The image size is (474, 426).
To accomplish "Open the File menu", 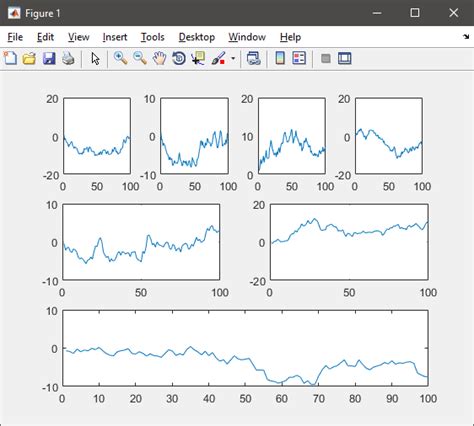I will point(15,37).
